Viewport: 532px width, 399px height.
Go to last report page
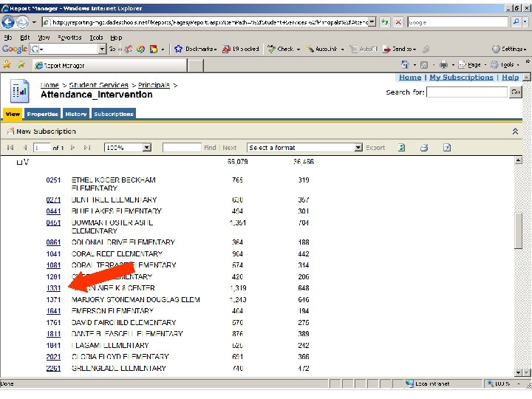[87, 148]
